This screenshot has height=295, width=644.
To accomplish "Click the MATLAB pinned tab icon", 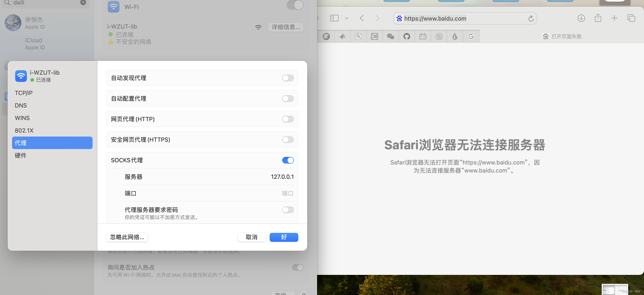I will [x=342, y=36].
